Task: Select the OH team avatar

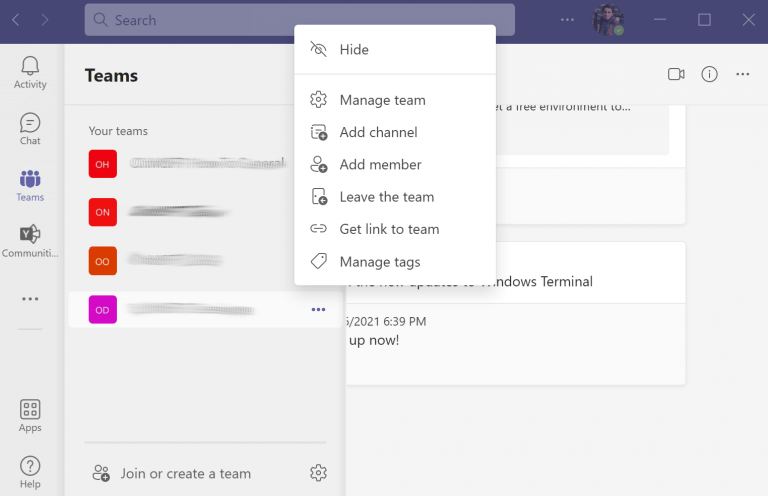Action: click(x=102, y=164)
